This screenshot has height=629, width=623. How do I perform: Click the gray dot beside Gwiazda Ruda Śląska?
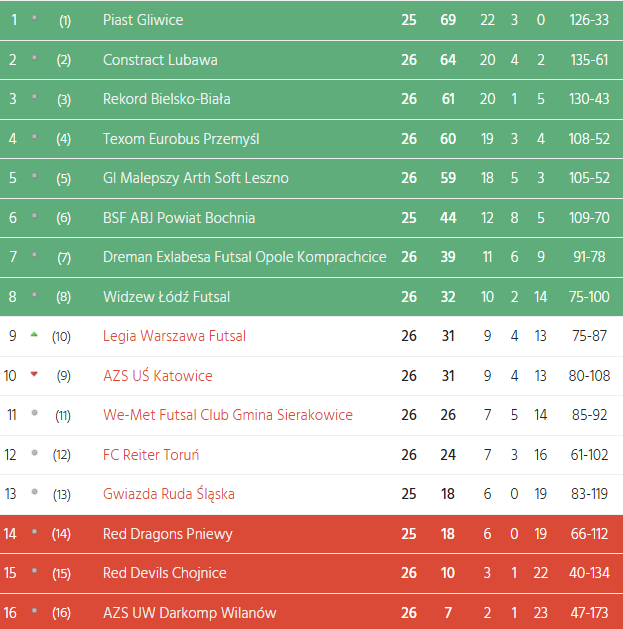click(34, 493)
